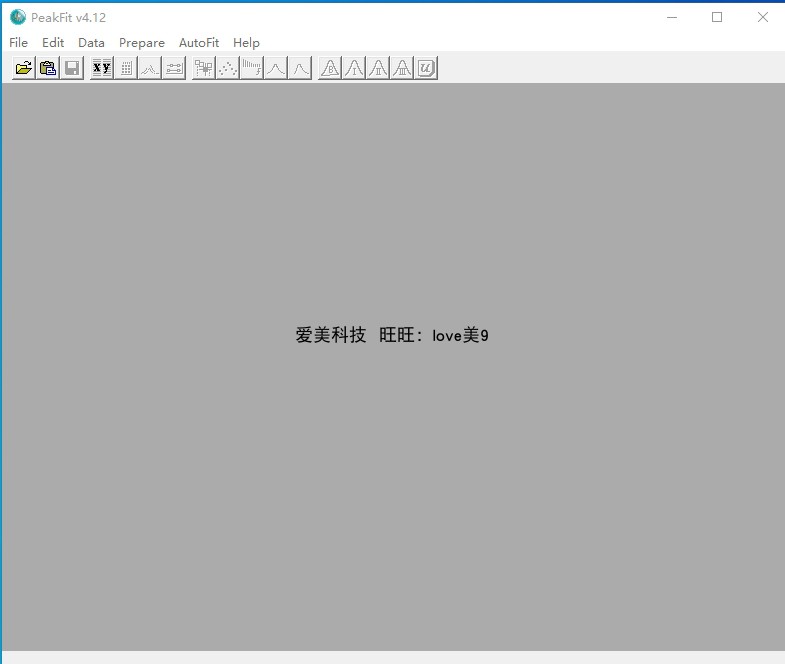785x664 pixels.
Task: Click the floppy disk save icon
Action: [x=72, y=68]
